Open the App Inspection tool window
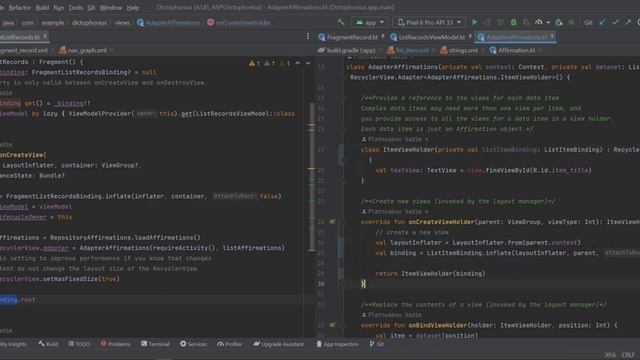Image resolution: width=640 pixels, height=360 pixels. 337,344
